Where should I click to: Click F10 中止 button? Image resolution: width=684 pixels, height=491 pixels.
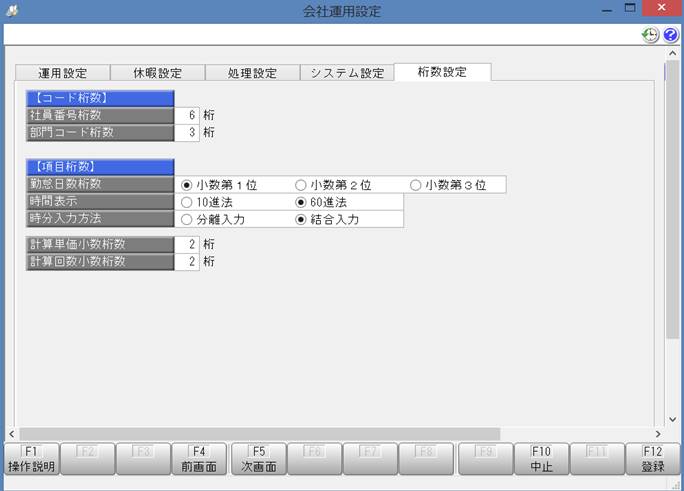click(x=541, y=459)
